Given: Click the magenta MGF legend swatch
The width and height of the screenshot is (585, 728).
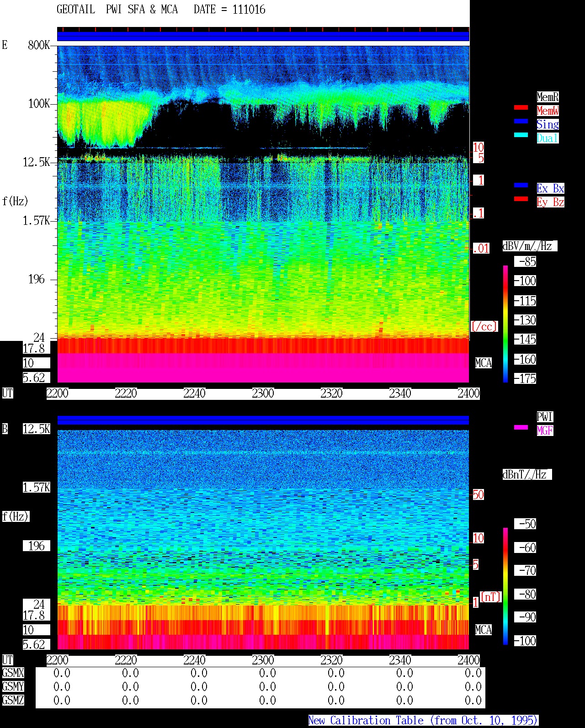Looking at the screenshot, I should point(521,427).
